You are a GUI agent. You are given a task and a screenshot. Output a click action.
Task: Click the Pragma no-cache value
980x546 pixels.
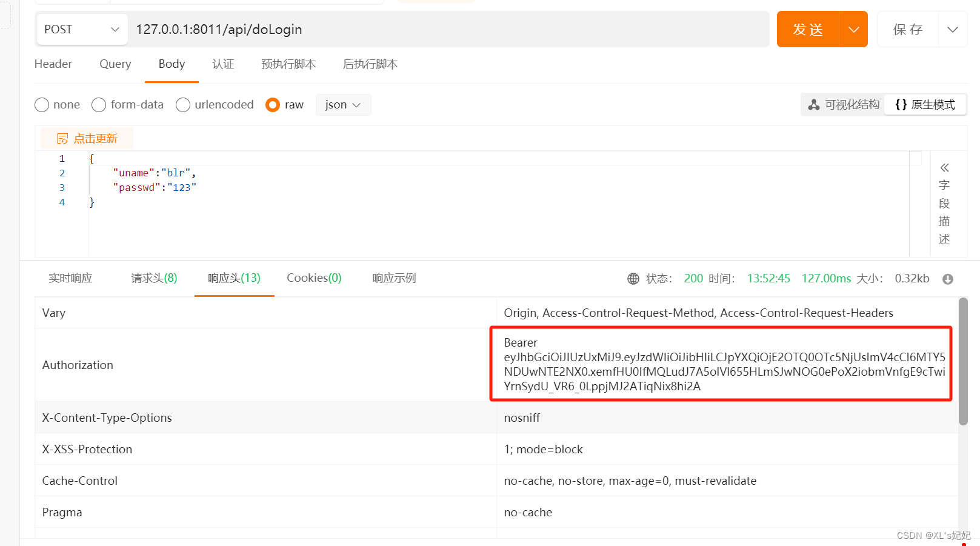coord(528,512)
